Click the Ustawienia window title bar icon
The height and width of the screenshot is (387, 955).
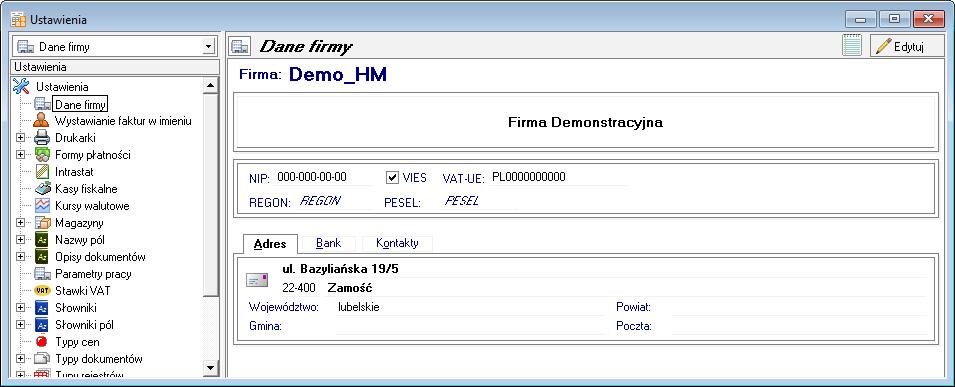(18, 20)
